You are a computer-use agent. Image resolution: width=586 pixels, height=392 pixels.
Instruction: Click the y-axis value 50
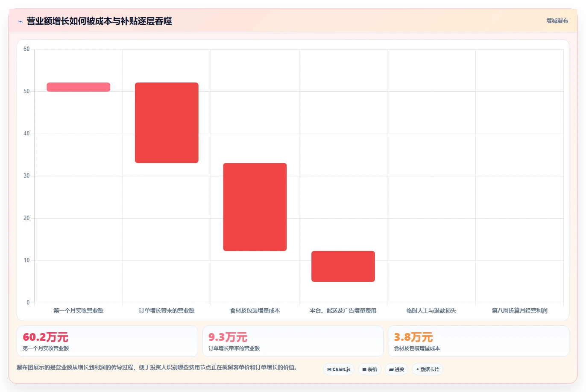click(x=26, y=91)
